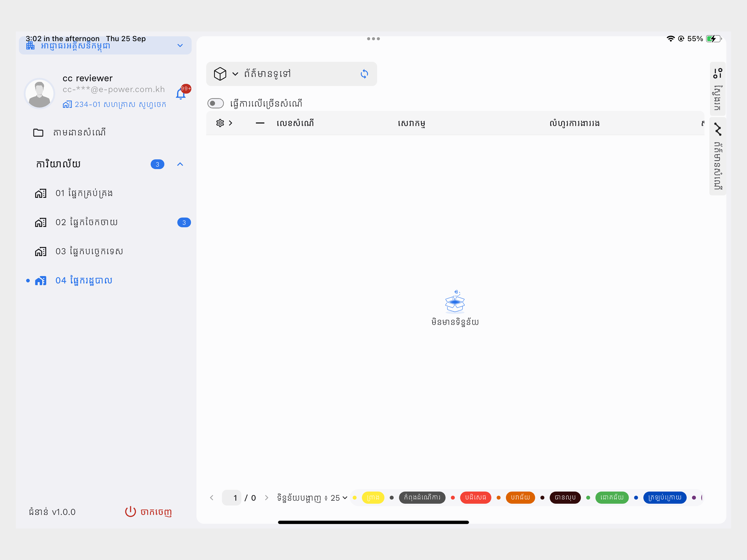Viewport: 747px width, 560px height.
Task: Click the cc reviewer profile avatar
Action: (x=40, y=94)
